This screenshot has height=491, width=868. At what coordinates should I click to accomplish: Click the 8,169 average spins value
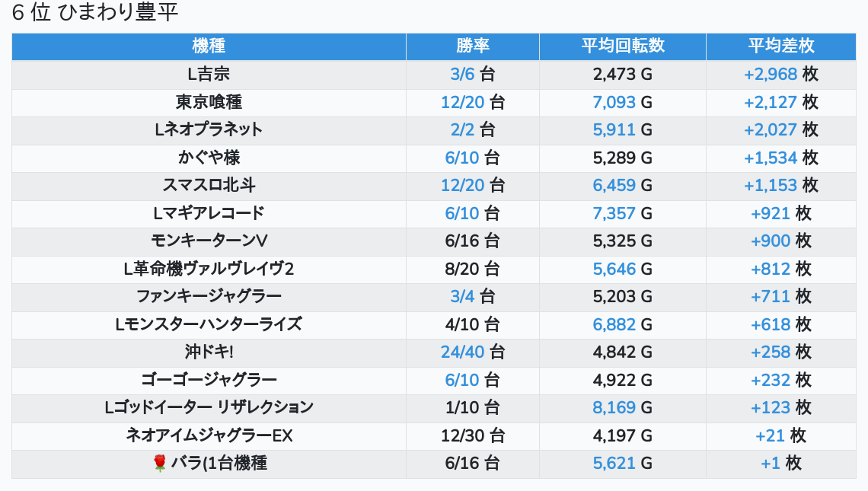click(x=614, y=407)
